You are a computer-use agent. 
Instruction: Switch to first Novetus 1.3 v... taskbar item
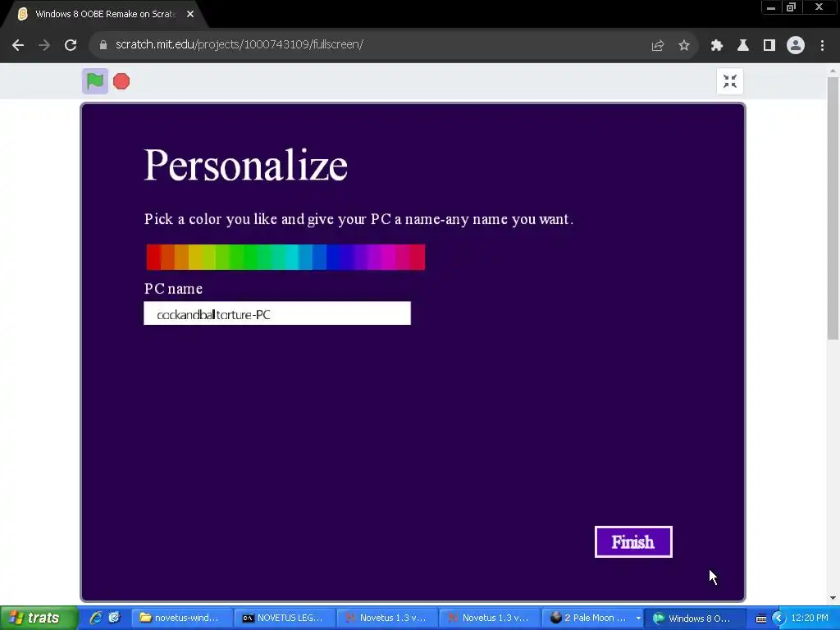[387, 619]
